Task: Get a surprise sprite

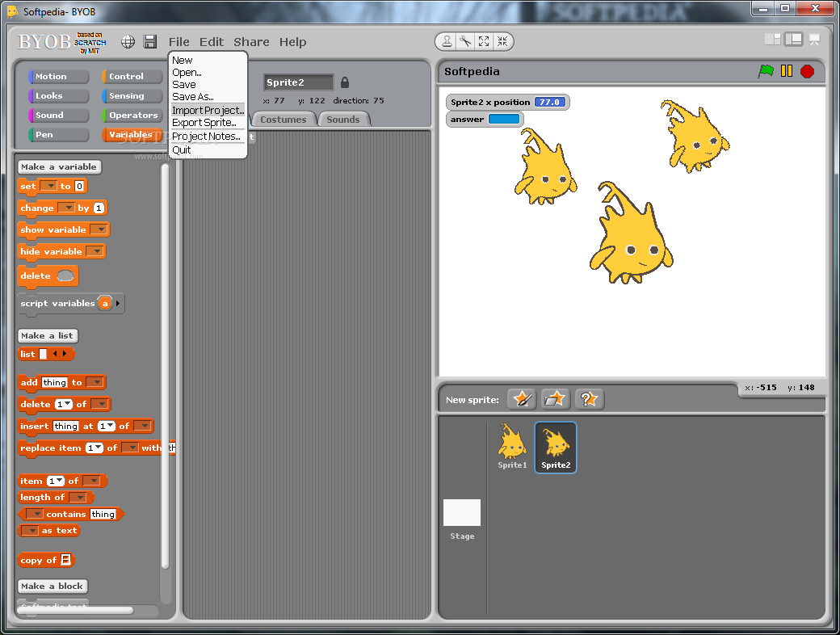Action: pyautogui.click(x=590, y=399)
